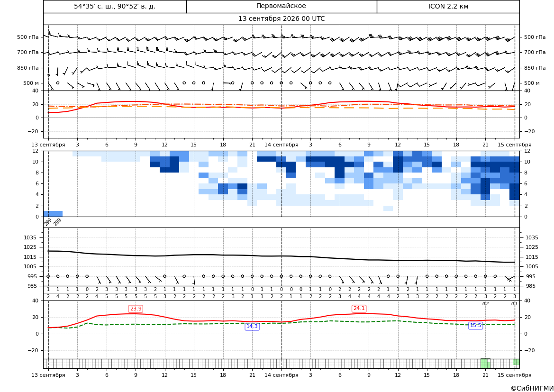The width and height of the screenshot is (554, 392).
Task: Click the coordinates 54°35′ с. ш. header cell
Action: tap(115, 6)
